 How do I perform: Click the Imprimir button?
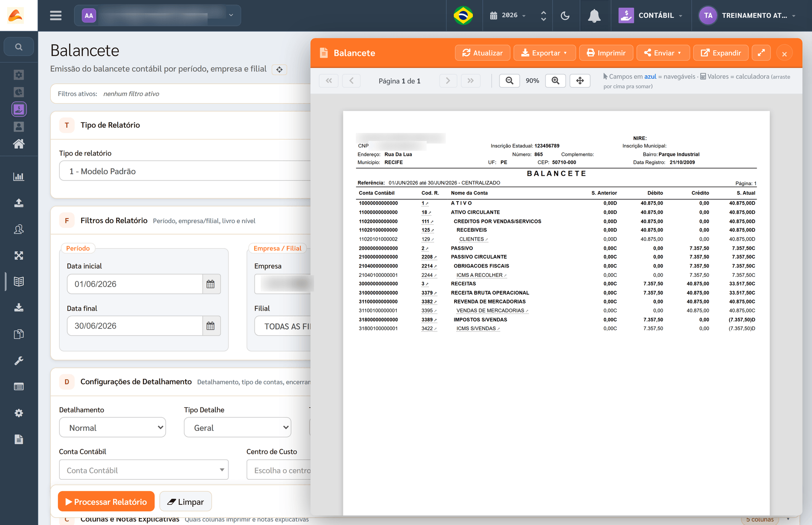606,53
